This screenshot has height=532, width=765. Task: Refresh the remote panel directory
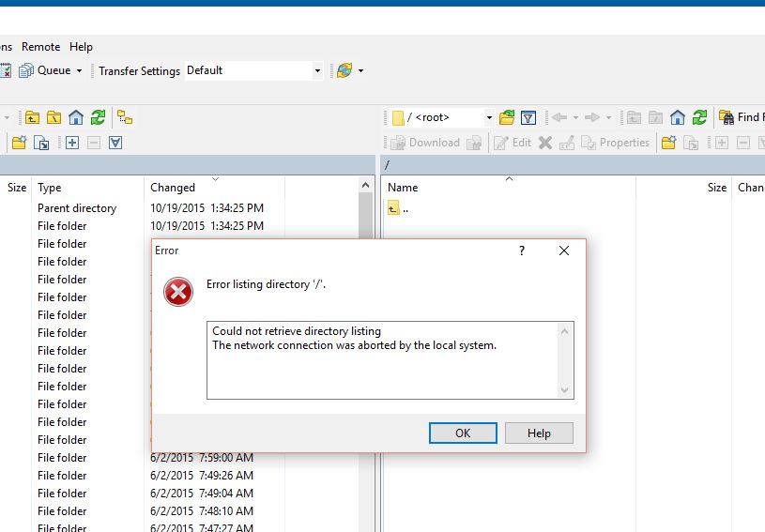click(699, 117)
